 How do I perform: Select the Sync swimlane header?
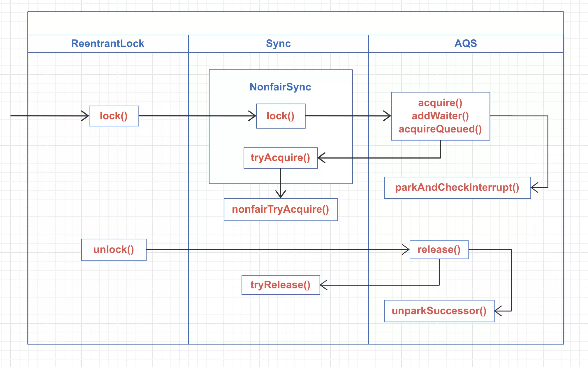click(x=278, y=44)
